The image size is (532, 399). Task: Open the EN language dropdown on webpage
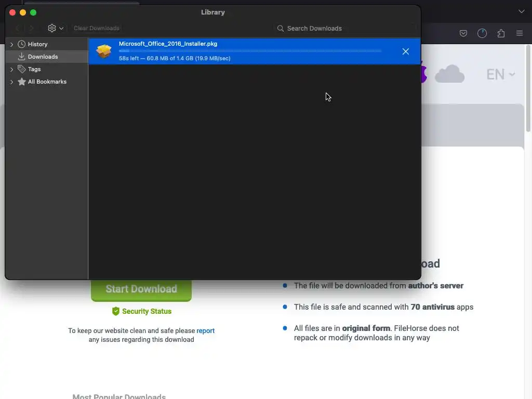pos(500,74)
